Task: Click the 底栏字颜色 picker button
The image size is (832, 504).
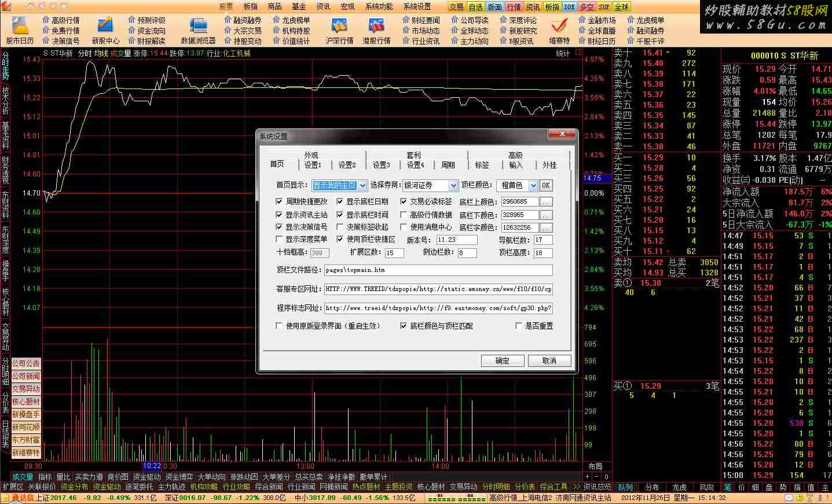Action: tap(546, 227)
